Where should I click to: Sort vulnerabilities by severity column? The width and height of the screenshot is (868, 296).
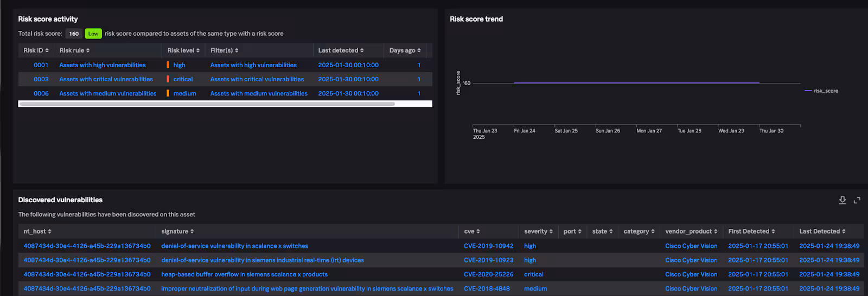[538, 231]
